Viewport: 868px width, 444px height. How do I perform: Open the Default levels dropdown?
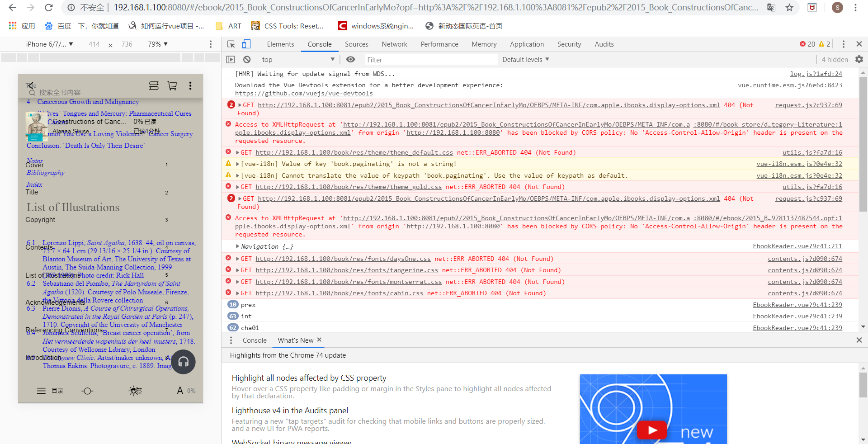pyautogui.click(x=526, y=60)
